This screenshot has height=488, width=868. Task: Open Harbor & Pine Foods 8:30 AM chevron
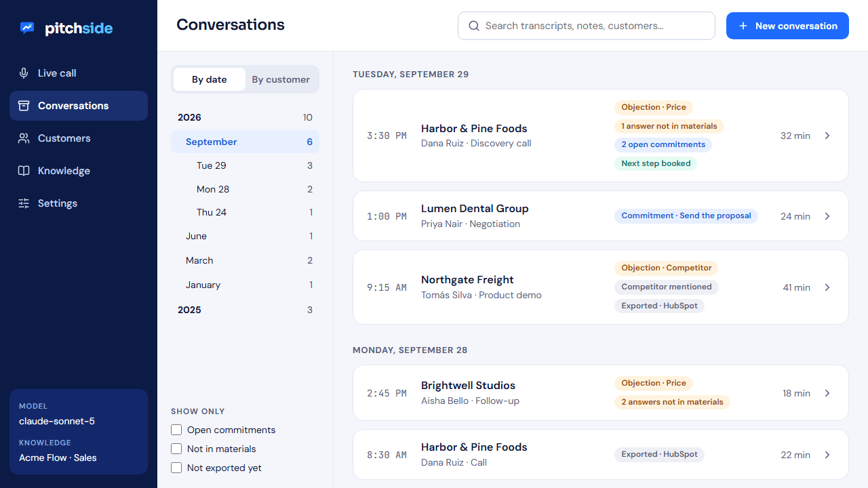click(x=827, y=455)
